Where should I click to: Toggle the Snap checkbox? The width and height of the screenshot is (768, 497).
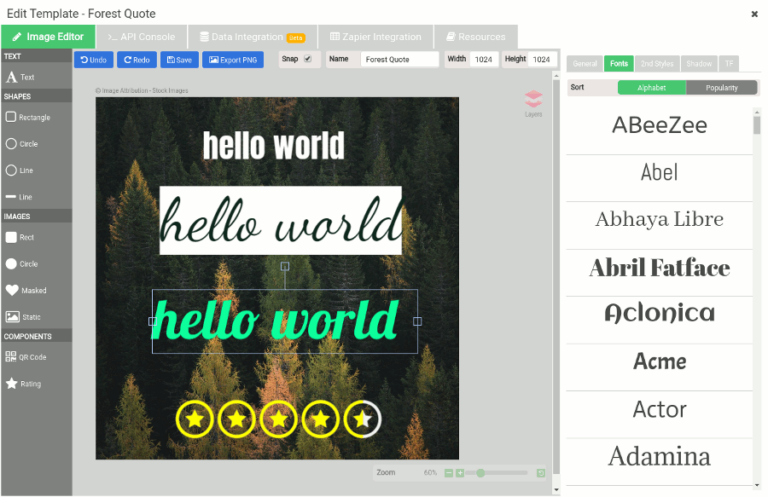tap(308, 59)
